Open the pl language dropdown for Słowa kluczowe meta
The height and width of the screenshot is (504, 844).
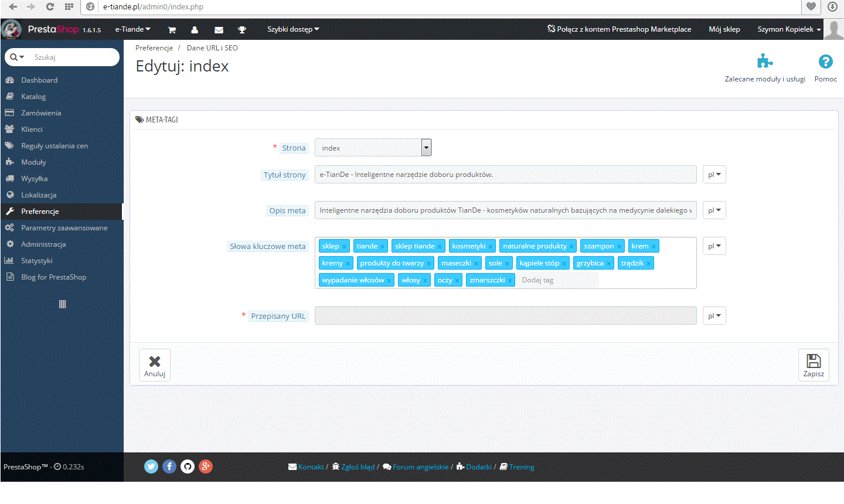[714, 246]
